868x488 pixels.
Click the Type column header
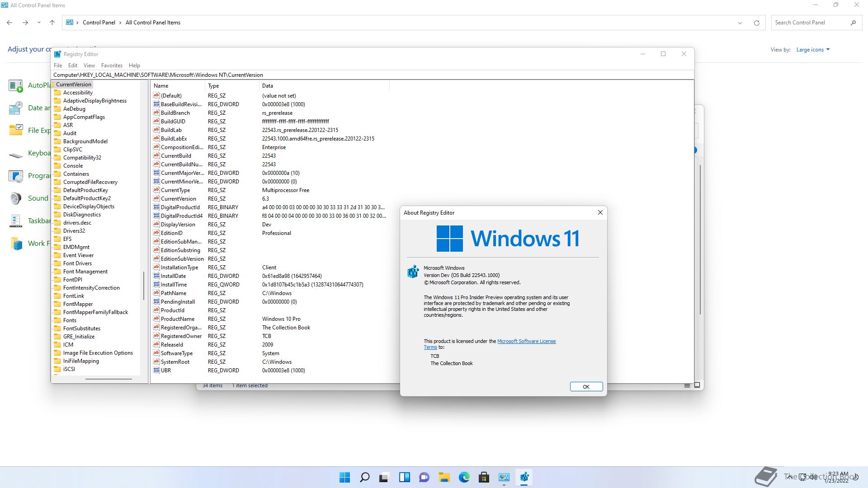232,86
